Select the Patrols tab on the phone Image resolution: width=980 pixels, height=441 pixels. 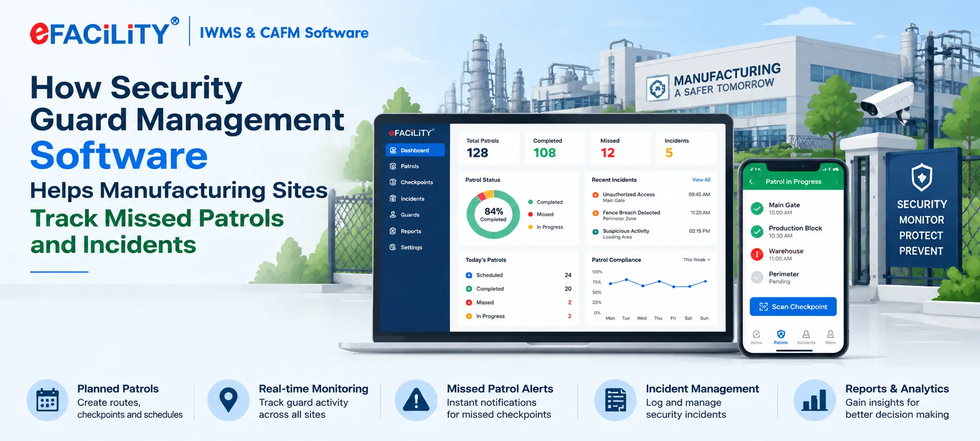781,337
